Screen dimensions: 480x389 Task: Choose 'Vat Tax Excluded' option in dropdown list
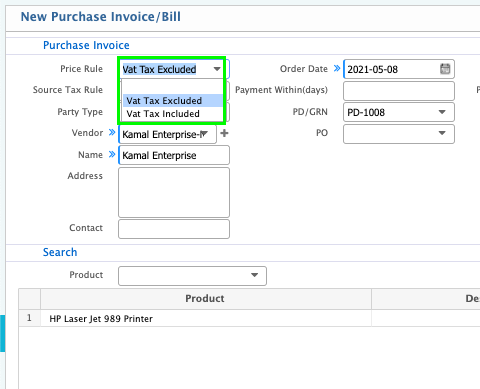click(x=172, y=100)
